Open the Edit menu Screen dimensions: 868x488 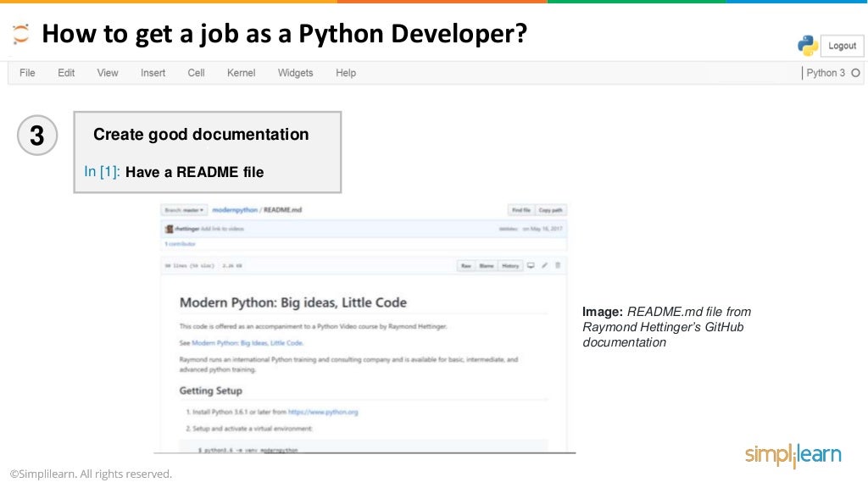click(x=66, y=73)
